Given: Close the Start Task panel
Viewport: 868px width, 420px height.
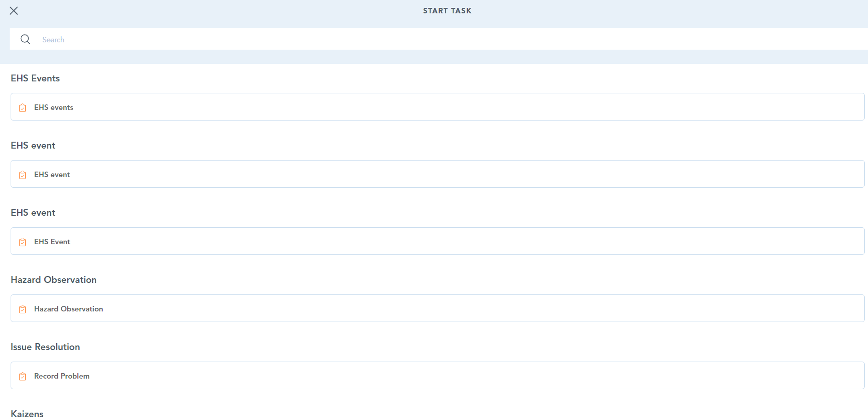Looking at the screenshot, I should point(14,11).
